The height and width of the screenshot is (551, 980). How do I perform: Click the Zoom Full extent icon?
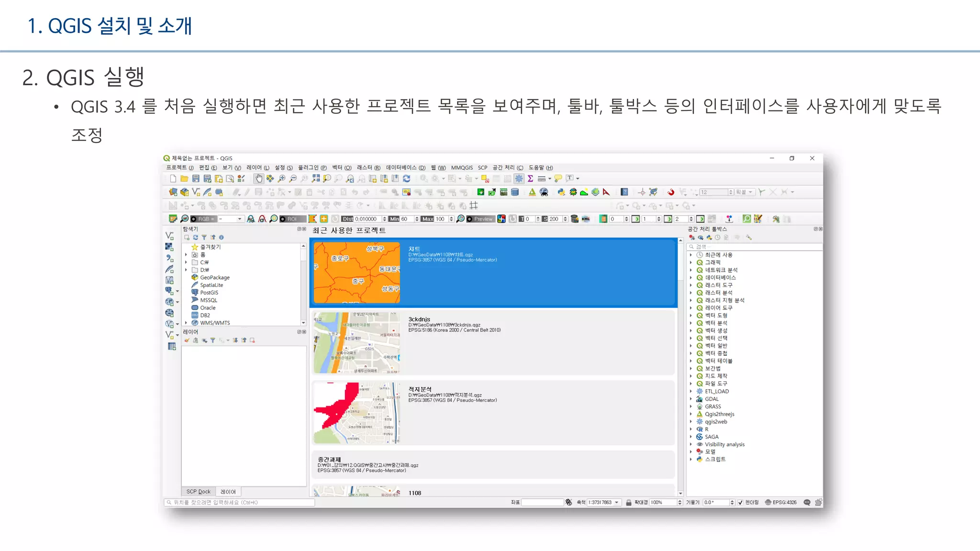click(x=316, y=178)
